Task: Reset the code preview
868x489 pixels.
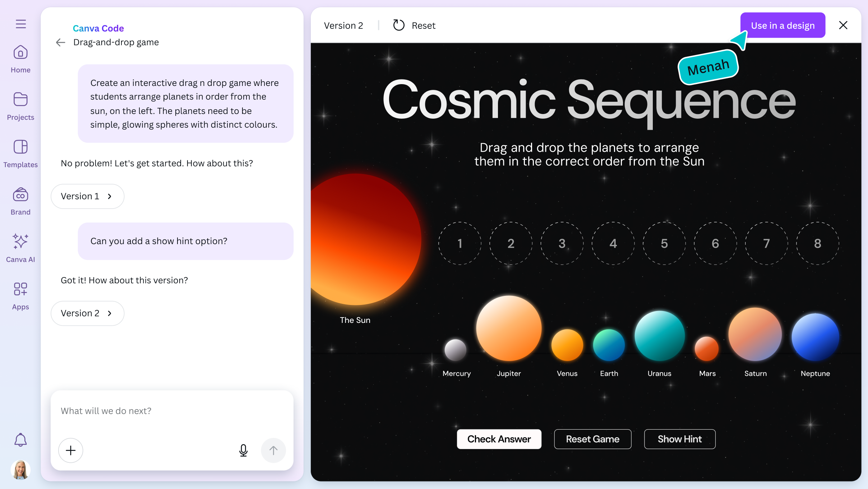Action: click(x=413, y=25)
